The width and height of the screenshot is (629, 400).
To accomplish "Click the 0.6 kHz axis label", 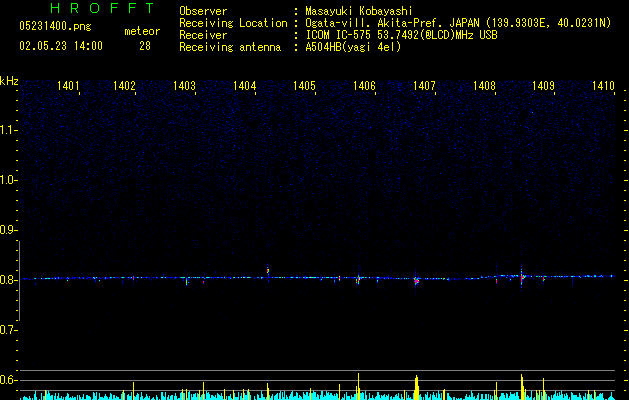I will (8, 380).
